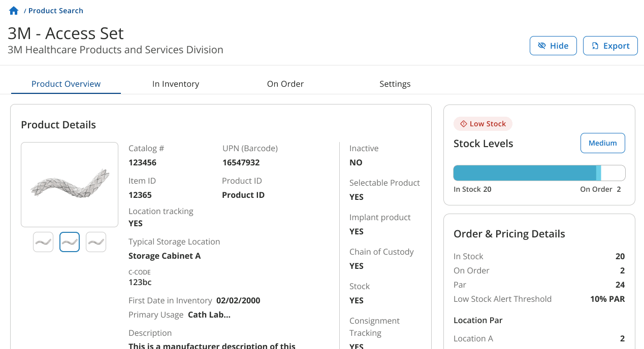Follow the Product Search breadcrumb link
The height and width of the screenshot is (349, 644).
click(x=56, y=11)
